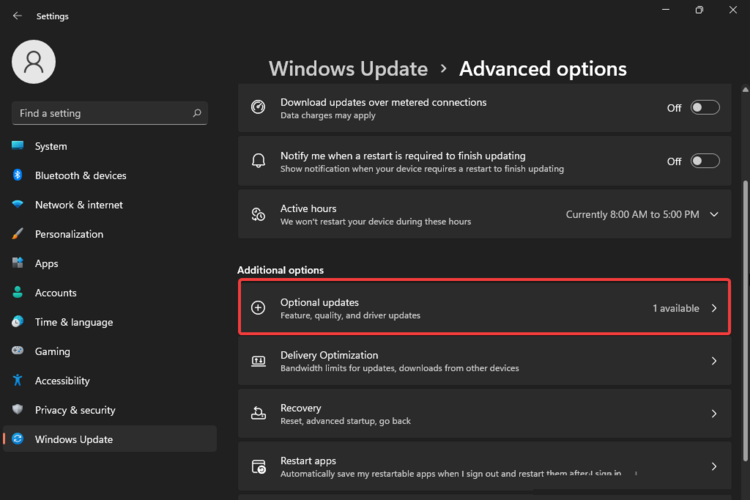The width and height of the screenshot is (750, 500).
Task: Click the Time & language globe icon
Action: 18,322
